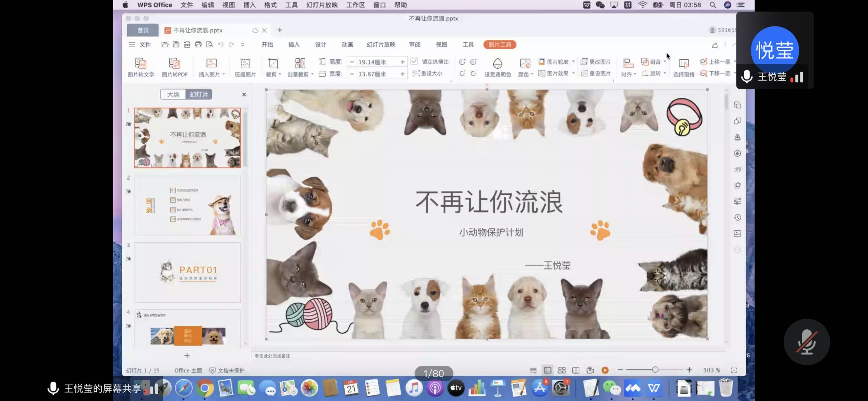
Task: Switch to slide sorter grid view
Action: (x=562, y=370)
